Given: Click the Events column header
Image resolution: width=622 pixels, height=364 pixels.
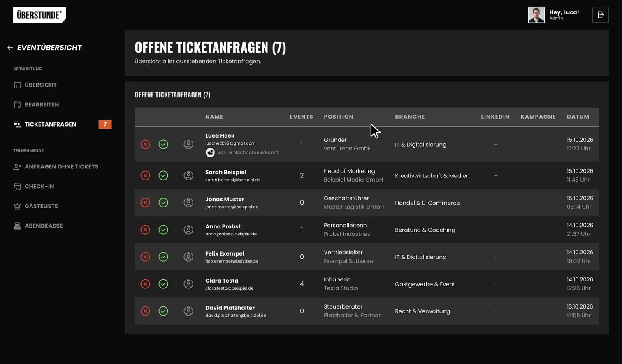Looking at the screenshot, I should click(301, 117).
